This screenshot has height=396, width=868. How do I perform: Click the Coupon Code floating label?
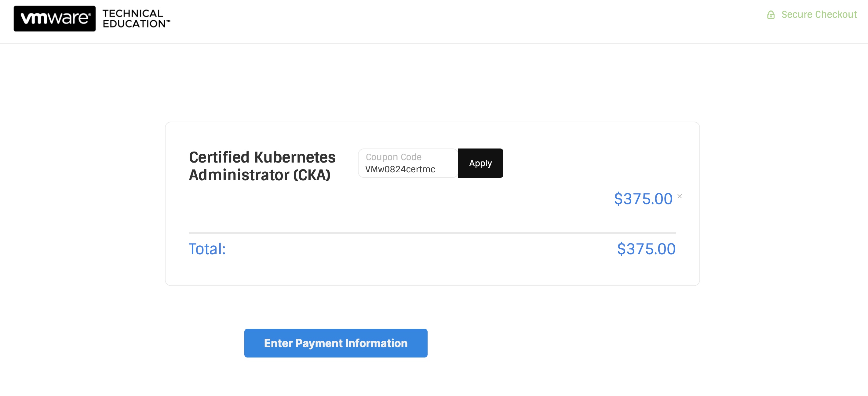click(394, 157)
